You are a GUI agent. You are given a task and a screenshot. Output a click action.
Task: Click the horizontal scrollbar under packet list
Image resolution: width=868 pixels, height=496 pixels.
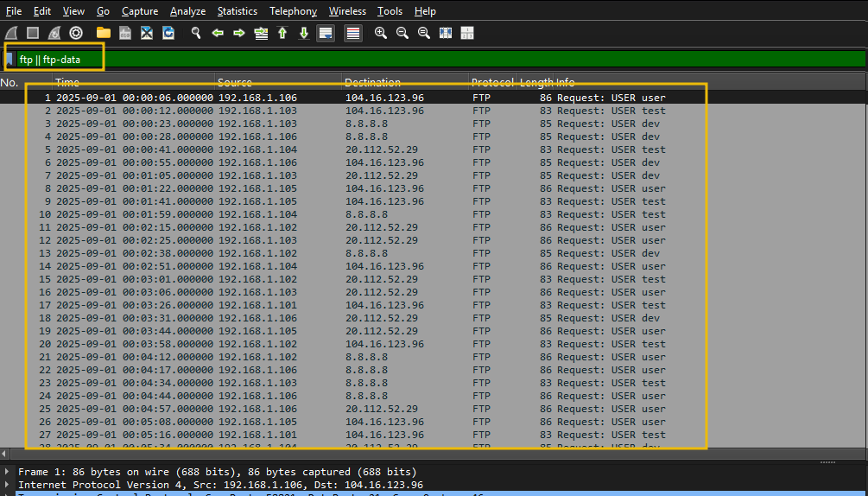[x=432, y=454]
